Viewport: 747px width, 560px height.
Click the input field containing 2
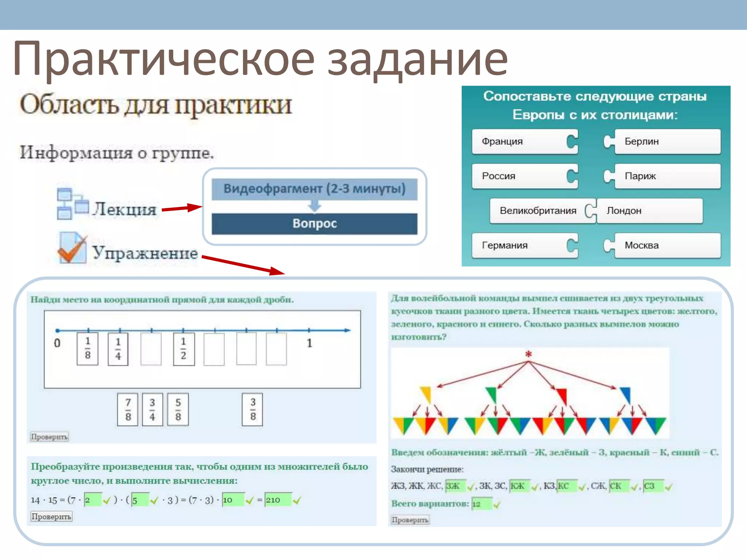[x=93, y=499]
